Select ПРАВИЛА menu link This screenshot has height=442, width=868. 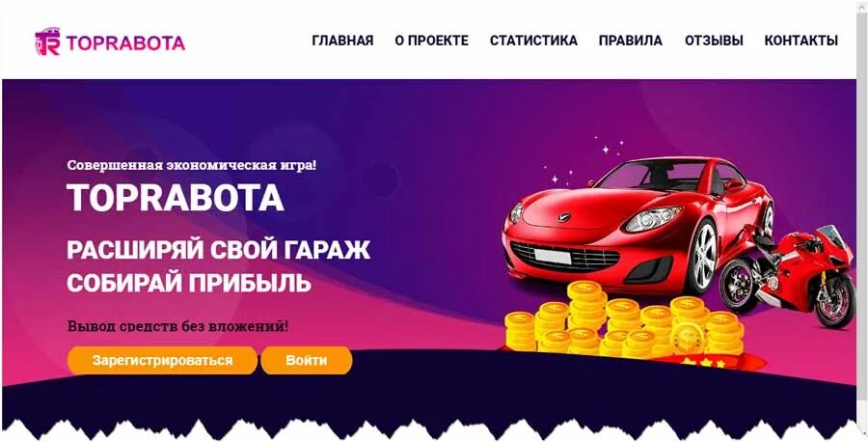coord(631,41)
